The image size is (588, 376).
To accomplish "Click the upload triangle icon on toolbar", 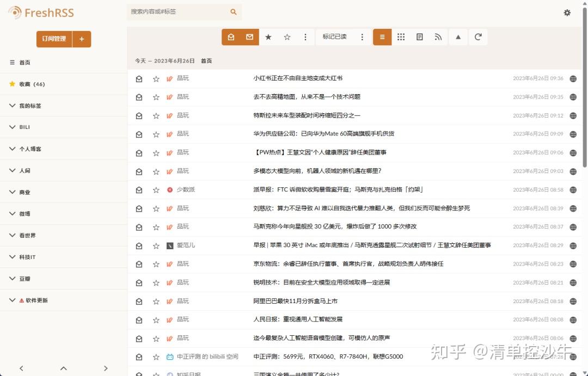I will coord(458,37).
